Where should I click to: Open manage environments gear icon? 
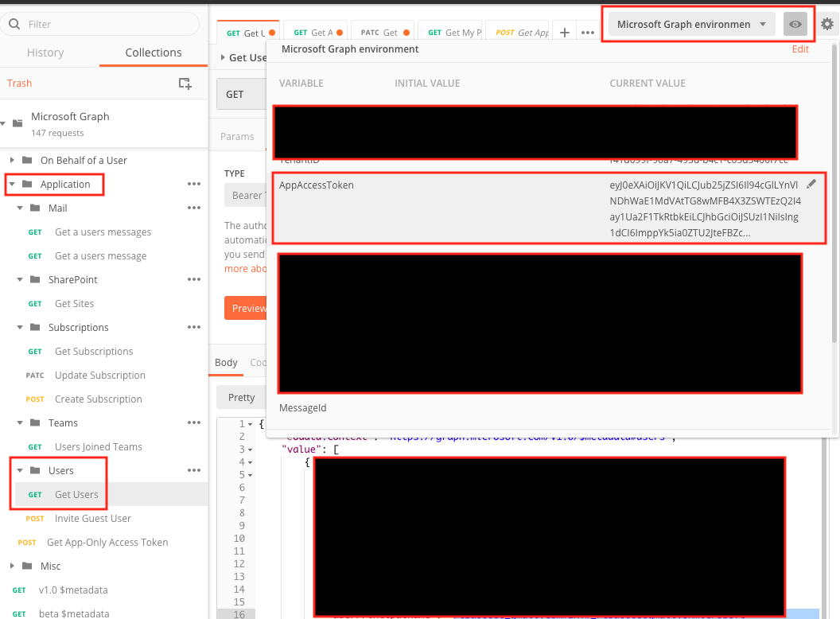click(827, 24)
